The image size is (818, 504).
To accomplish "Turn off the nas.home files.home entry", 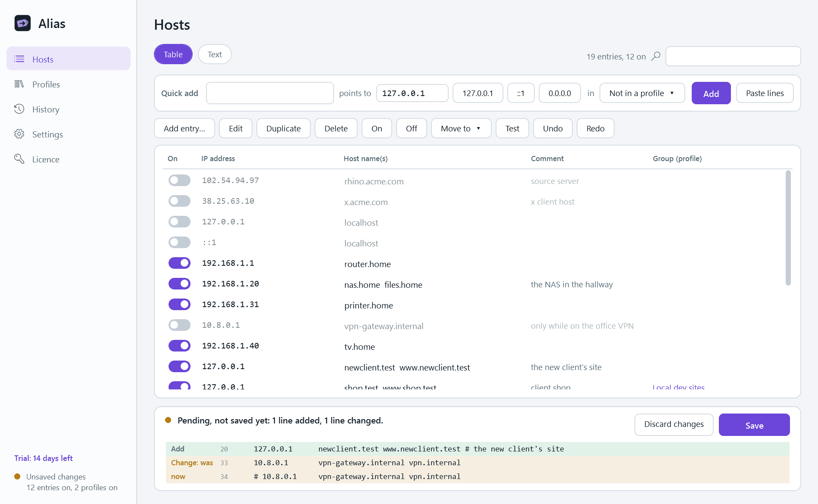I will 179,284.
